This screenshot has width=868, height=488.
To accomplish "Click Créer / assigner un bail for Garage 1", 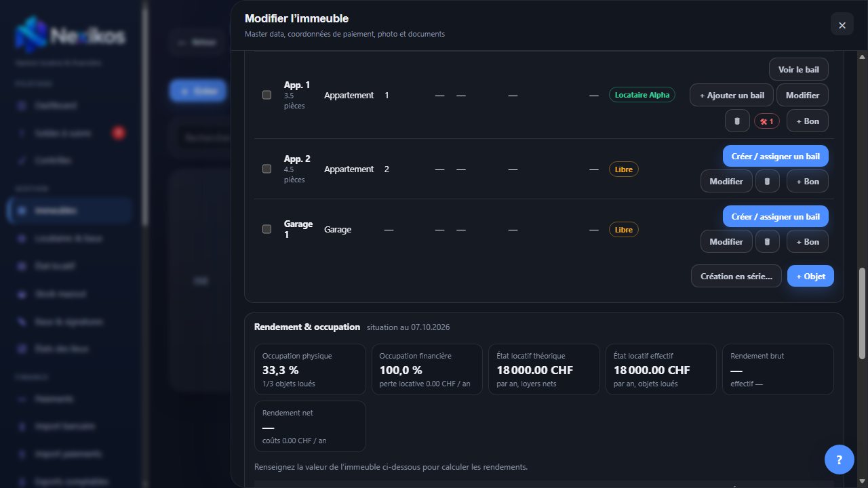I will pos(776,216).
